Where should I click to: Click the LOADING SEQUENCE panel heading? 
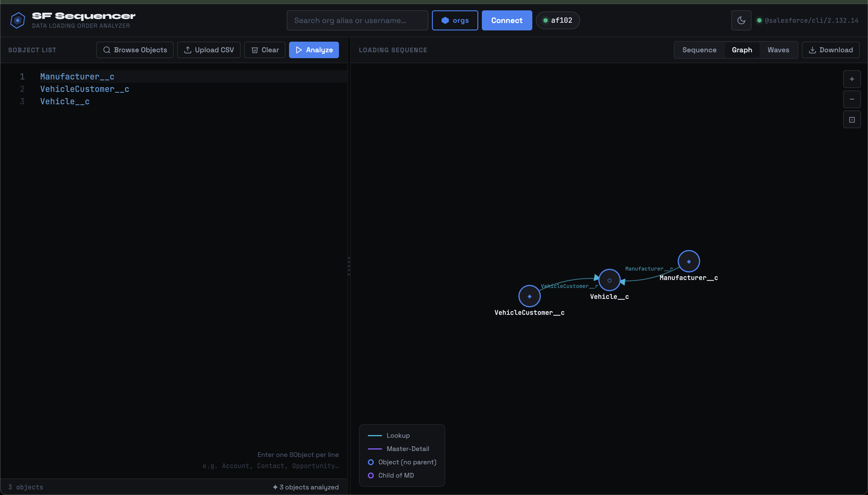coord(393,50)
